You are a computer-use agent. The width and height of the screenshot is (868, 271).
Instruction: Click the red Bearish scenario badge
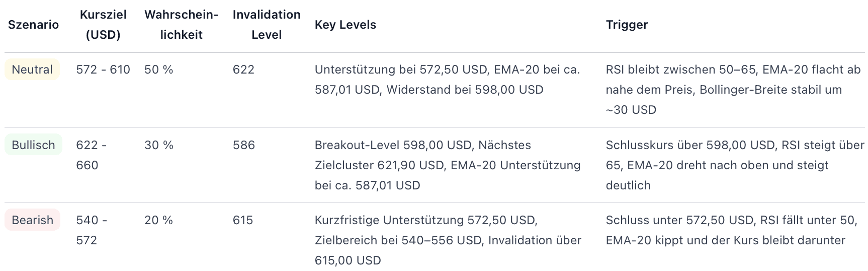tap(33, 220)
